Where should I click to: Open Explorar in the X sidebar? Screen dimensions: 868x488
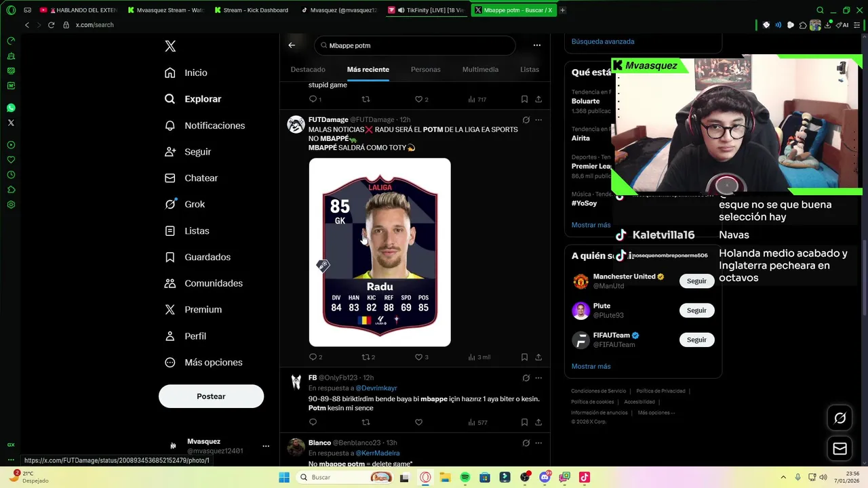tap(193, 99)
